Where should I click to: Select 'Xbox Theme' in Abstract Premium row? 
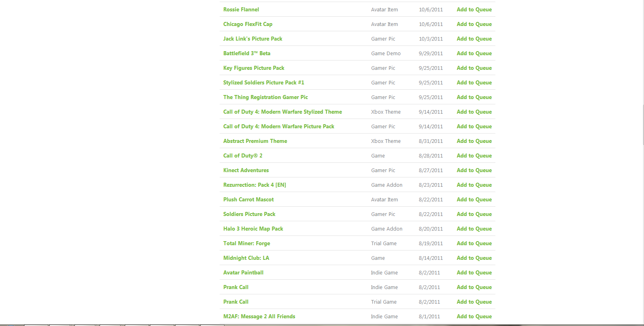(x=386, y=141)
